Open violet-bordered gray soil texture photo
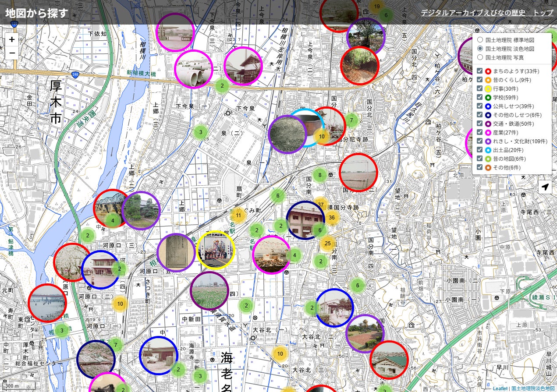557x392 pixels. (x=287, y=134)
